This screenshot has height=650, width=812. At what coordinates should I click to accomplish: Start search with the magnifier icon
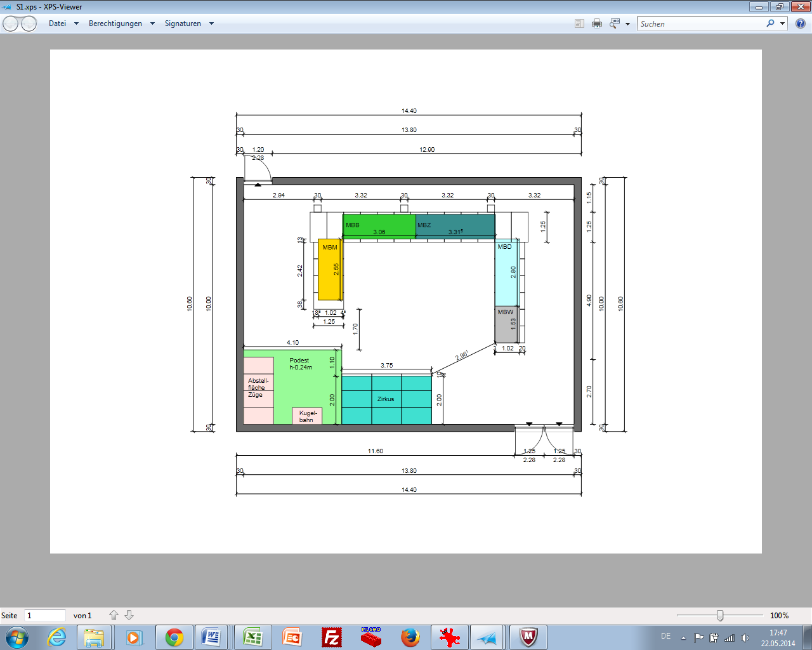pyautogui.click(x=770, y=23)
